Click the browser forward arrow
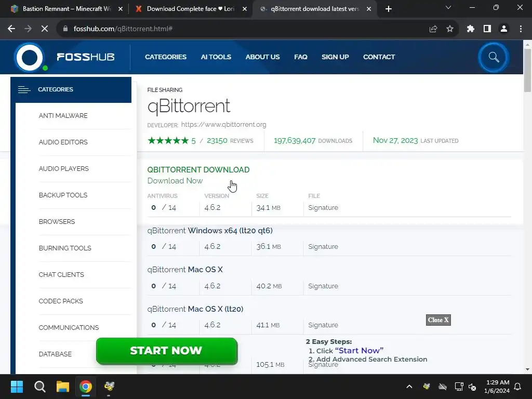532x399 pixels. pos(28,29)
